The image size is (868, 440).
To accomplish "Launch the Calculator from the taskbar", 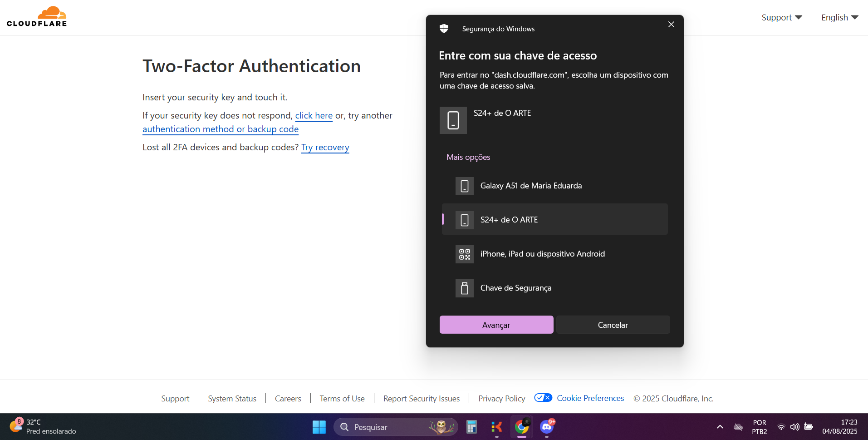I will [x=471, y=427].
